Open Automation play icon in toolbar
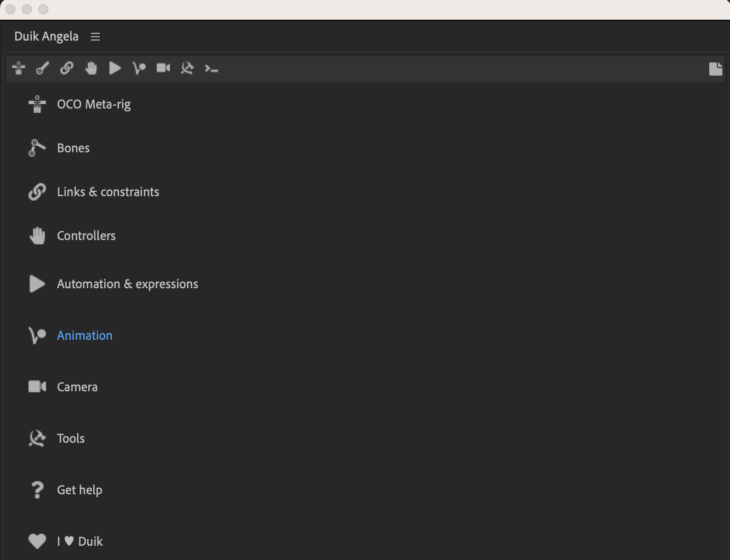The width and height of the screenshot is (730, 560). coord(115,68)
